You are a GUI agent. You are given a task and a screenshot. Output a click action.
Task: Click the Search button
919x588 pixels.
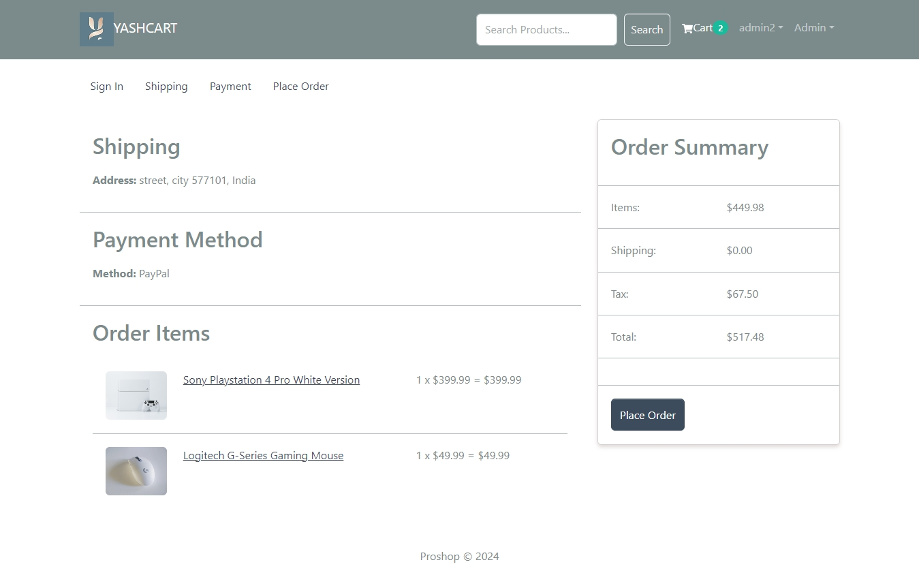(647, 29)
